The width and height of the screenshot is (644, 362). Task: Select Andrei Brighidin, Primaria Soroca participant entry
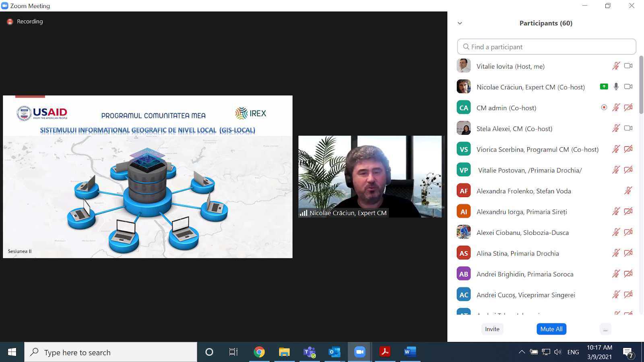click(525, 274)
